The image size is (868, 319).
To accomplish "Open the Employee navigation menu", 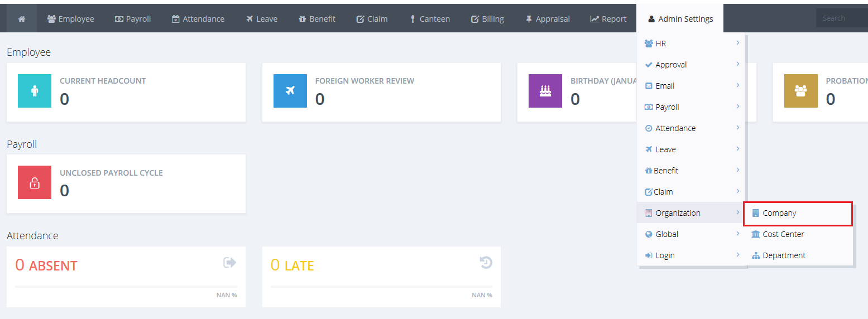I will (70, 19).
